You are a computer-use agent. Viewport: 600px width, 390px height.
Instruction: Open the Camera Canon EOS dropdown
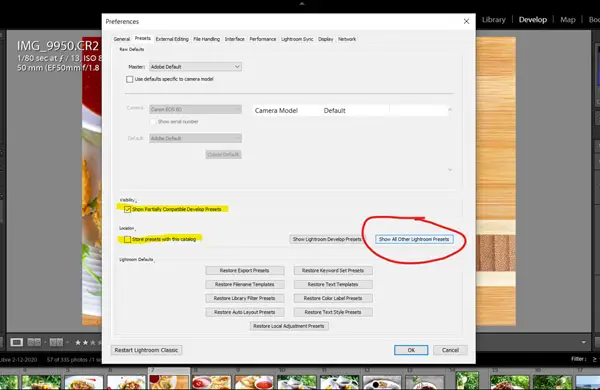(x=195, y=109)
